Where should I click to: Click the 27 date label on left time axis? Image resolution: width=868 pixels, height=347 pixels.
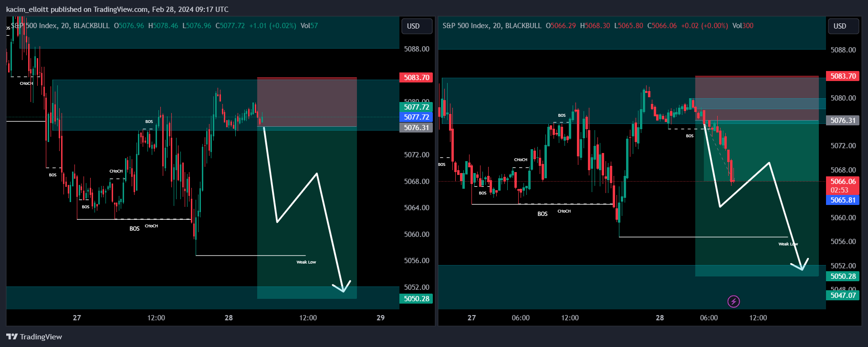point(77,318)
